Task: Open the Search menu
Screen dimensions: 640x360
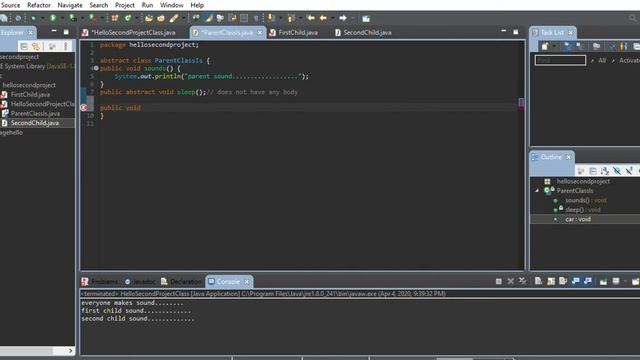Action: [x=98, y=5]
